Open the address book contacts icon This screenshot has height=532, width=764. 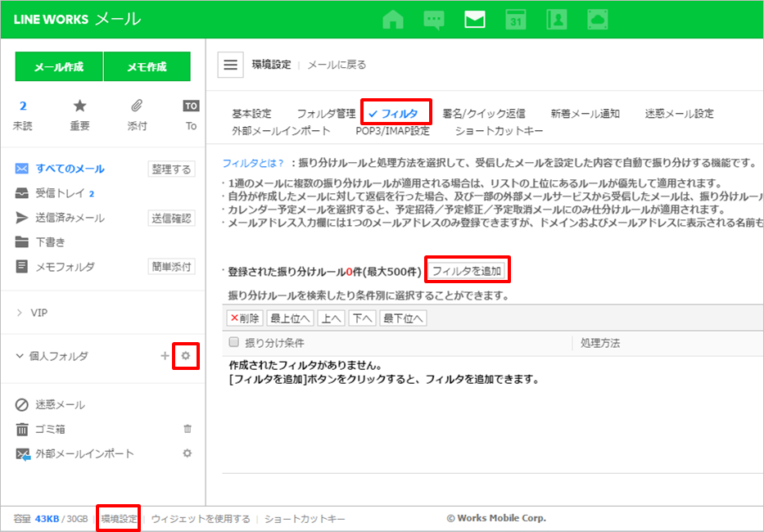point(557,20)
